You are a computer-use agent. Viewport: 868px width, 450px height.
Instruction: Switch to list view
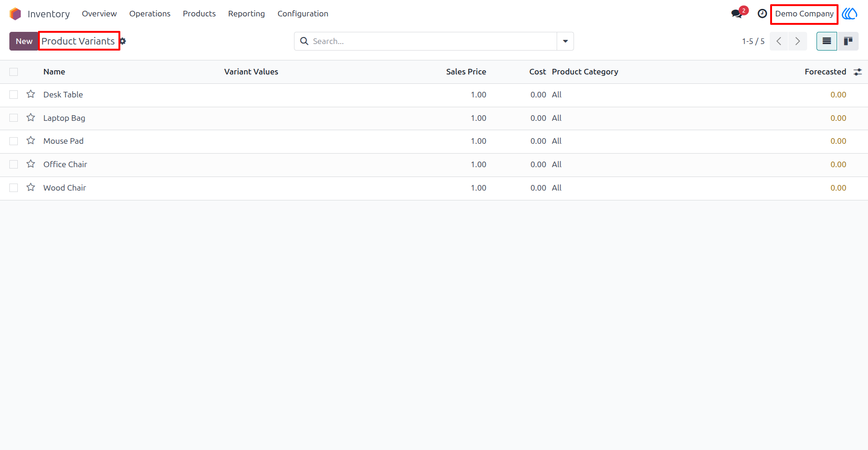coord(827,41)
